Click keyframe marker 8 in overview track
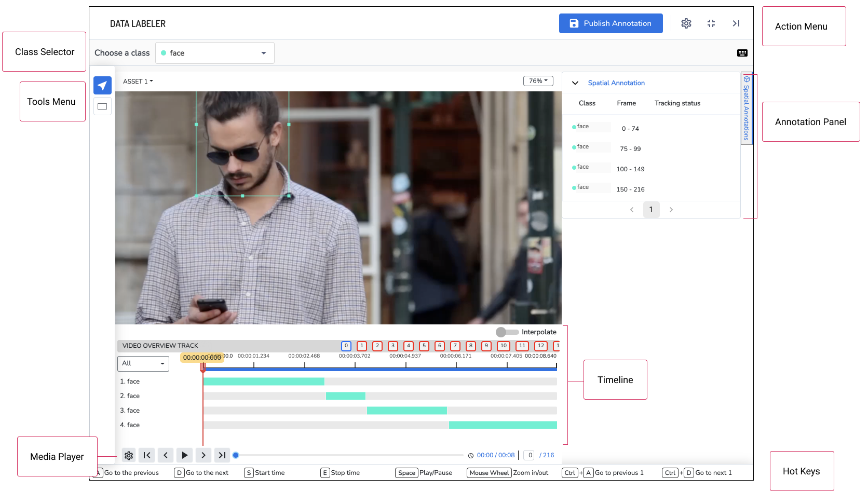 471,346
